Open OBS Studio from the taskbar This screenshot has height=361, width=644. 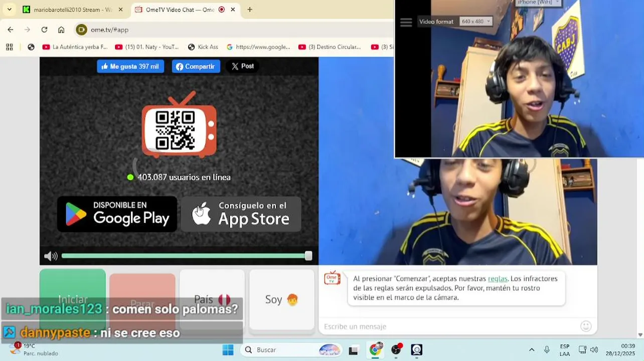(x=396, y=349)
